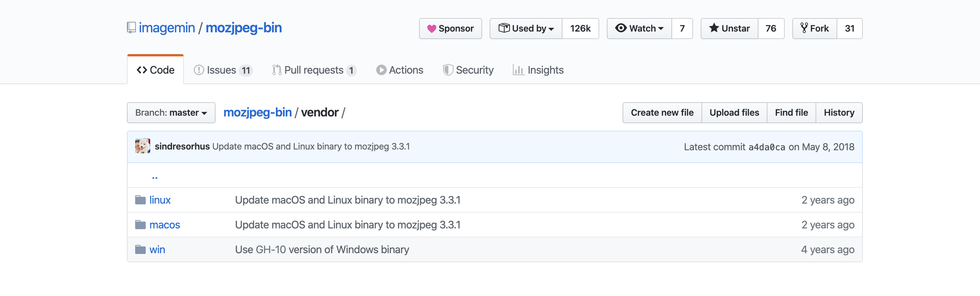
Task: Click the Pull requests count badge 1
Action: point(351,70)
